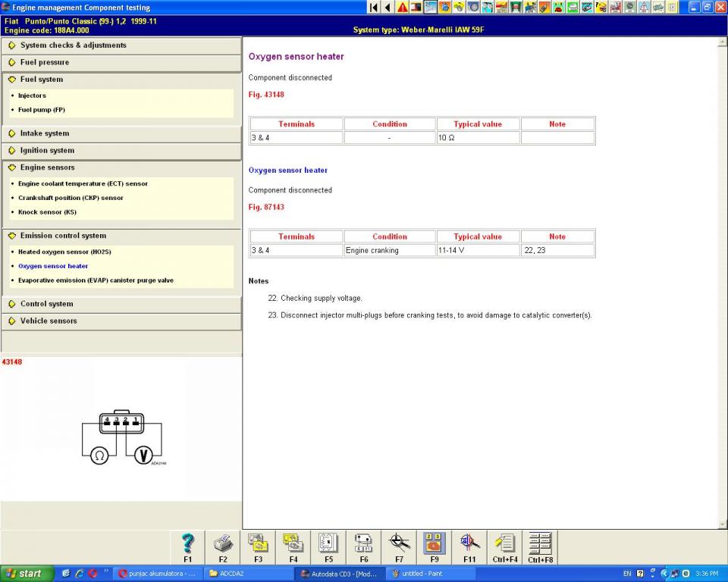Expand the Ignition system section
The width and height of the screenshot is (728, 582).
(121, 150)
